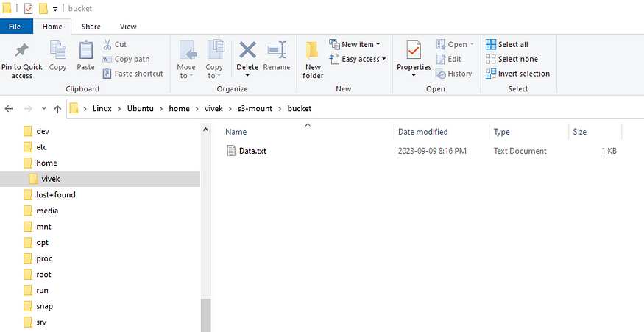Create a New folder
The image size is (644, 332).
tap(313, 60)
